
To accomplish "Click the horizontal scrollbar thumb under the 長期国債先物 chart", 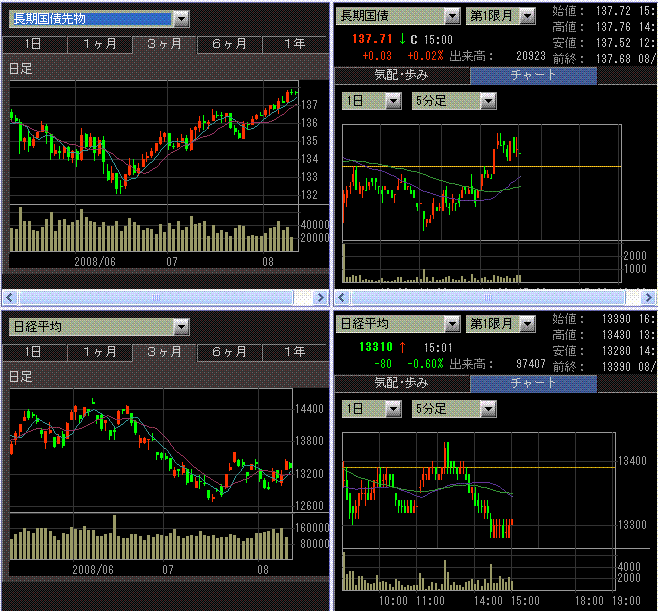I will [156, 298].
